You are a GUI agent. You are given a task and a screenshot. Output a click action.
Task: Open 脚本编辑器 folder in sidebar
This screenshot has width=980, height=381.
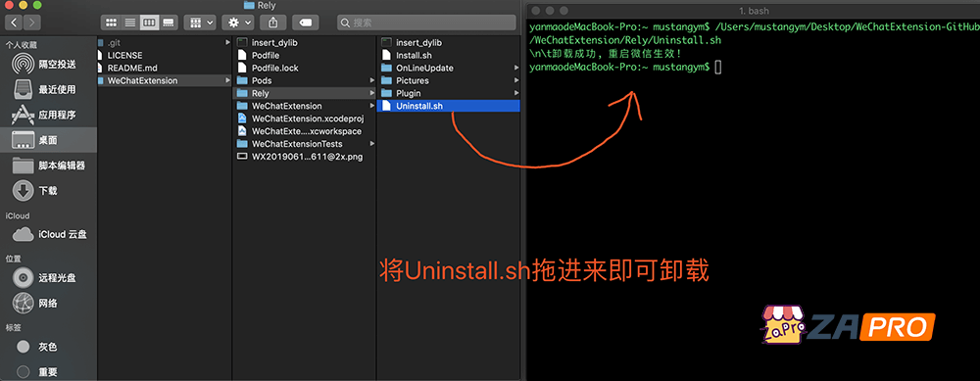pyautogui.click(x=48, y=166)
